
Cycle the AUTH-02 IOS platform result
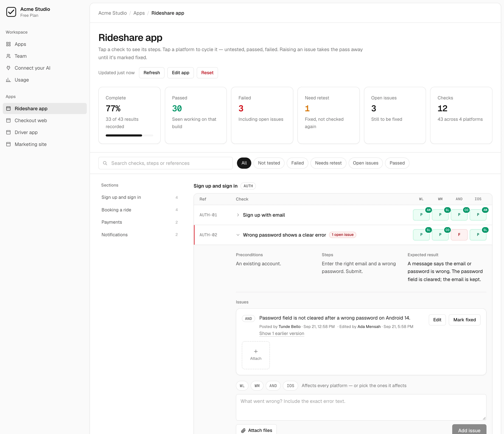click(478, 235)
